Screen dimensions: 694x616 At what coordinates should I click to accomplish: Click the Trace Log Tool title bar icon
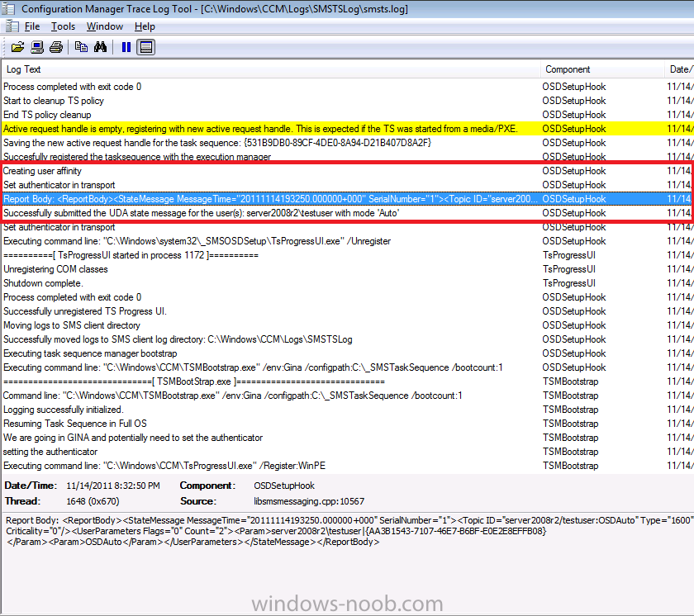click(9, 8)
